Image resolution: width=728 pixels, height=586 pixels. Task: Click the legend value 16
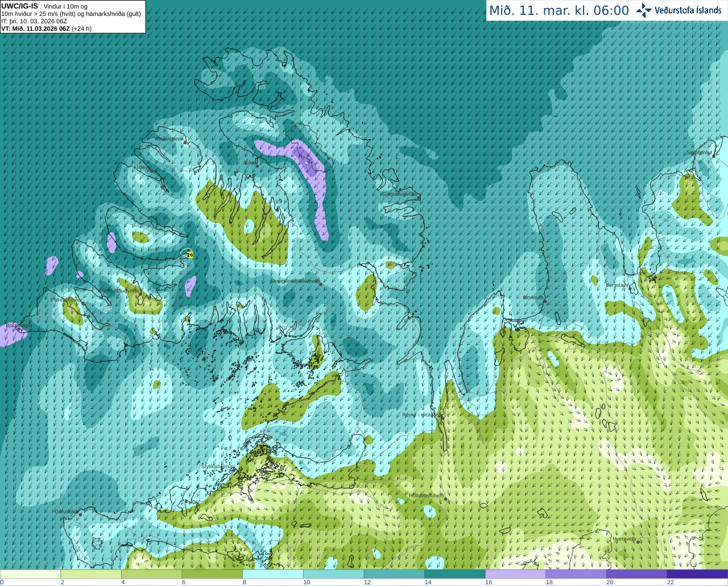(x=488, y=582)
